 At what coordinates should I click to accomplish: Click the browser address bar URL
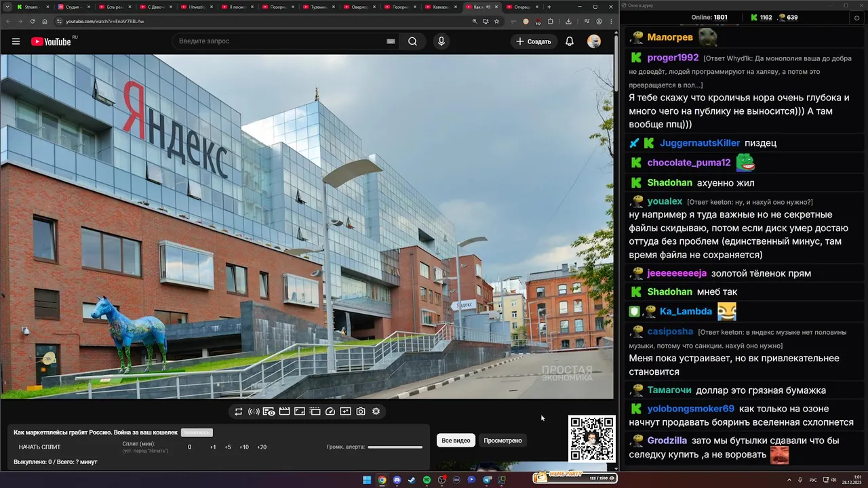(x=104, y=21)
